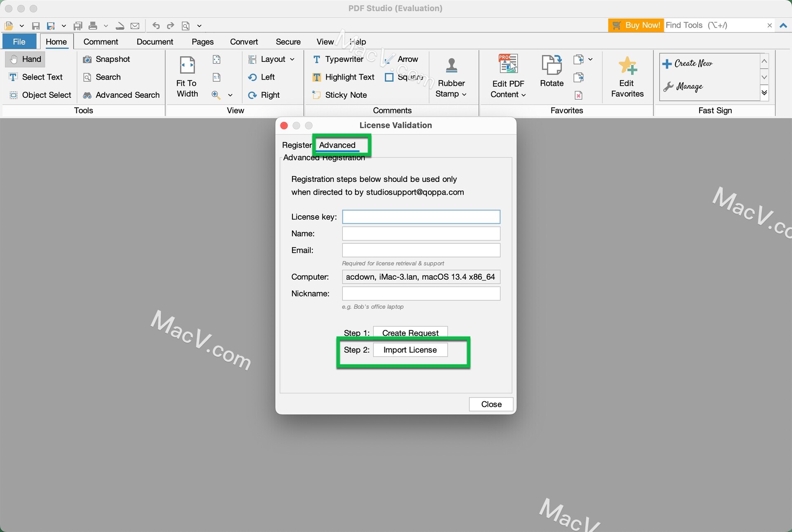Rotate view Left
This screenshot has height=532, width=792.
click(262, 77)
